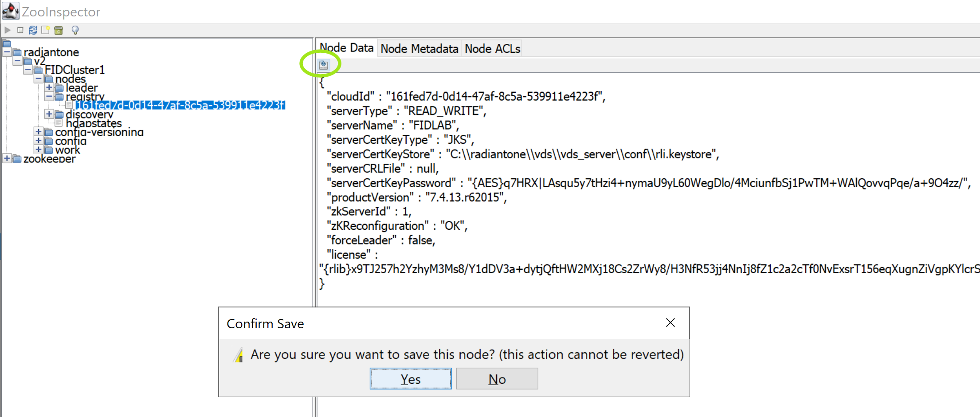
Task: Click the Disconnect stop icon
Action: (x=20, y=30)
